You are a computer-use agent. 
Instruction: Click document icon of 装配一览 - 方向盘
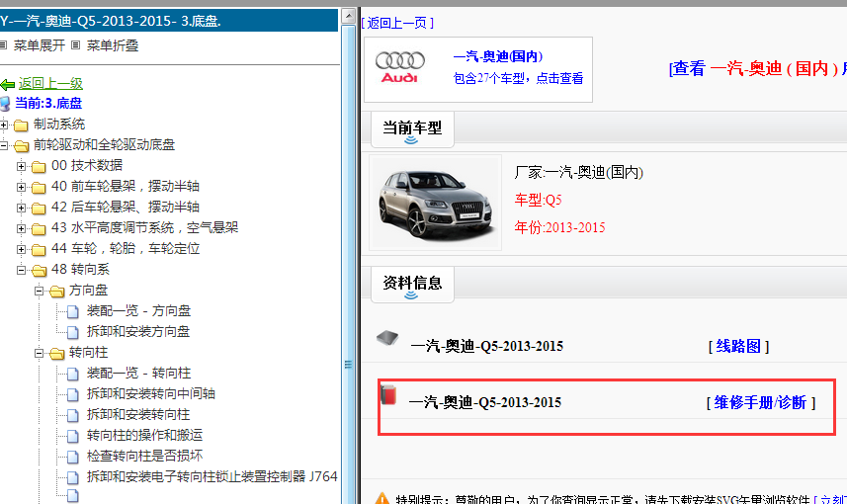72,311
